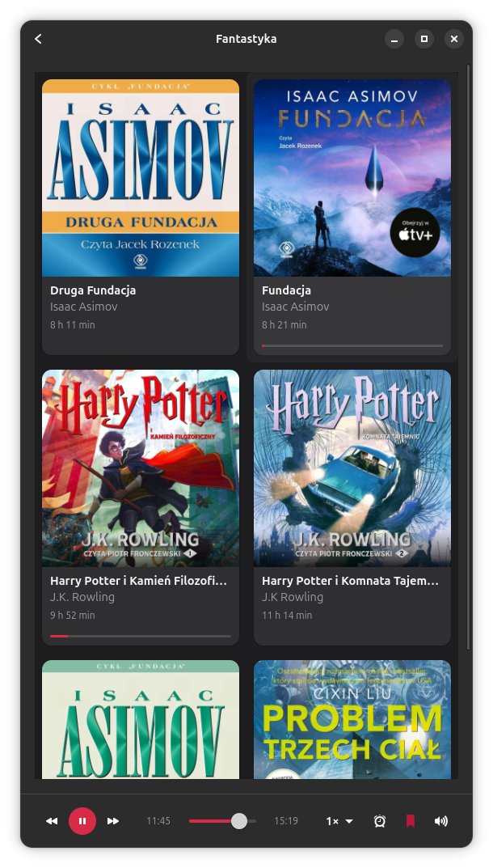Click 'Isaac Asimov' under Druga Fundacja

tap(84, 306)
